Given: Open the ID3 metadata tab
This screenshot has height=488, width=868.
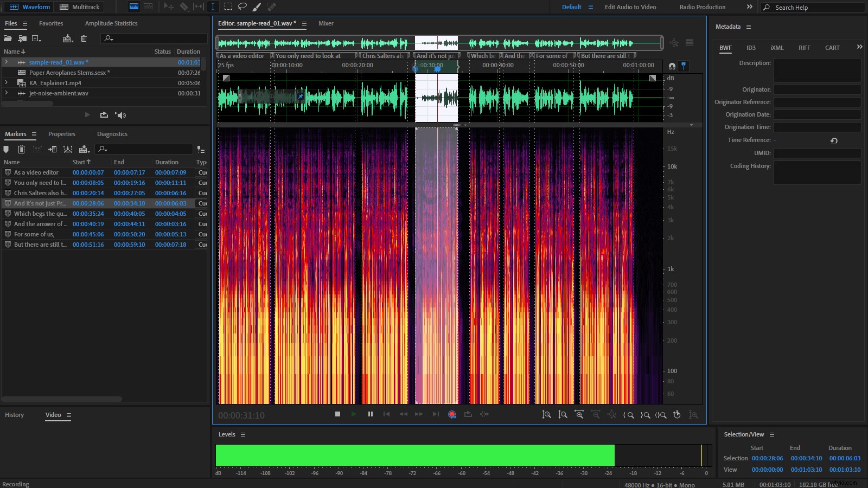Looking at the screenshot, I should tap(751, 48).
